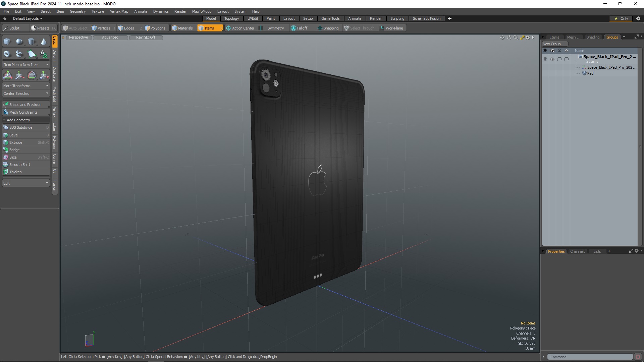Click the viewport maximize arrows icon
This screenshot has width=644, height=362.
click(x=522, y=38)
